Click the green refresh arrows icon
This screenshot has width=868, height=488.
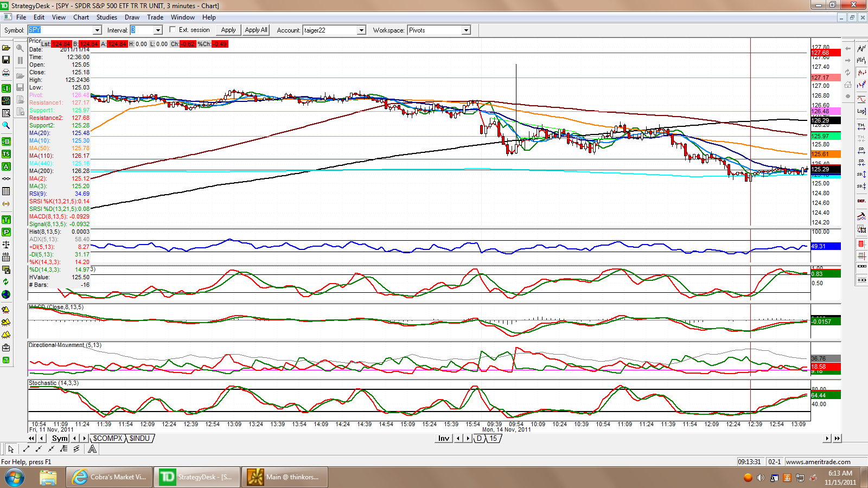6,282
